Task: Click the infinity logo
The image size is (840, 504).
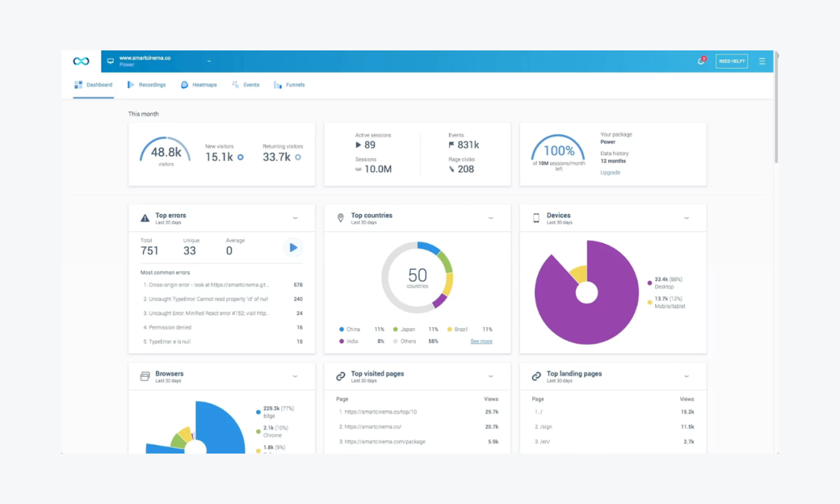Action: click(x=80, y=61)
